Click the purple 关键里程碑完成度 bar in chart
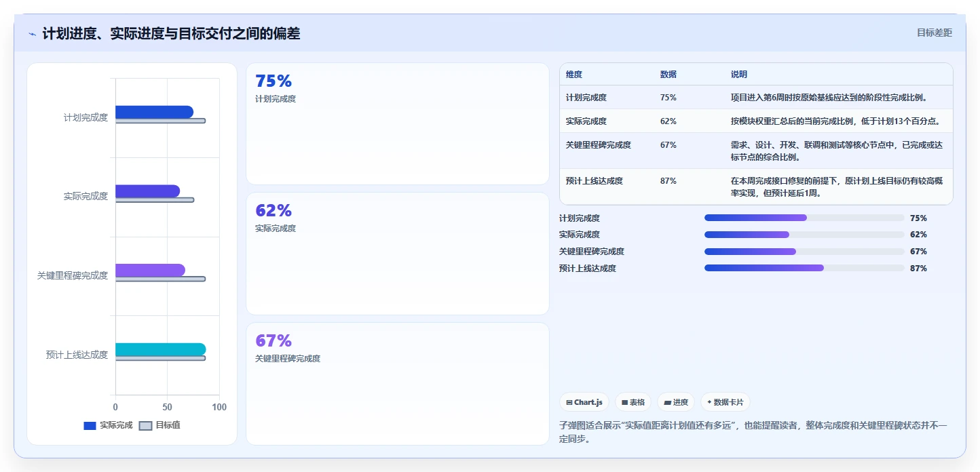Screen dimensions: 980x472 [150, 270]
